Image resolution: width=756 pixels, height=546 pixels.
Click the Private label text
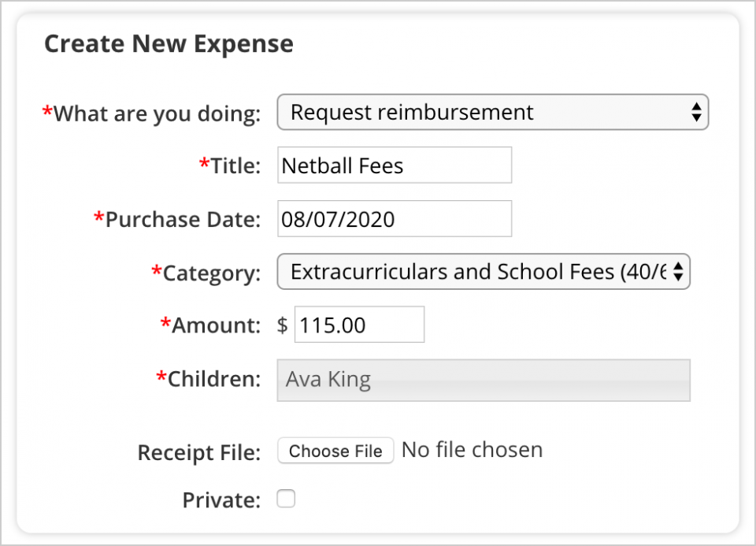tap(222, 500)
